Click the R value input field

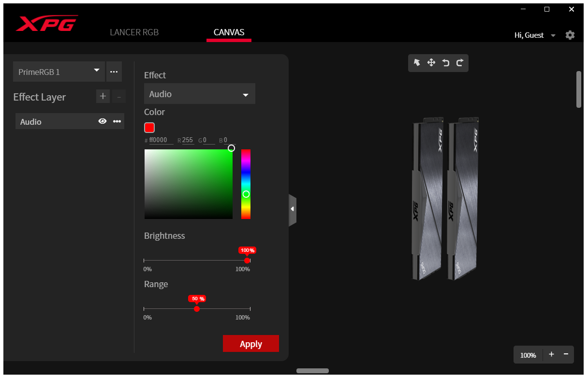pos(188,140)
